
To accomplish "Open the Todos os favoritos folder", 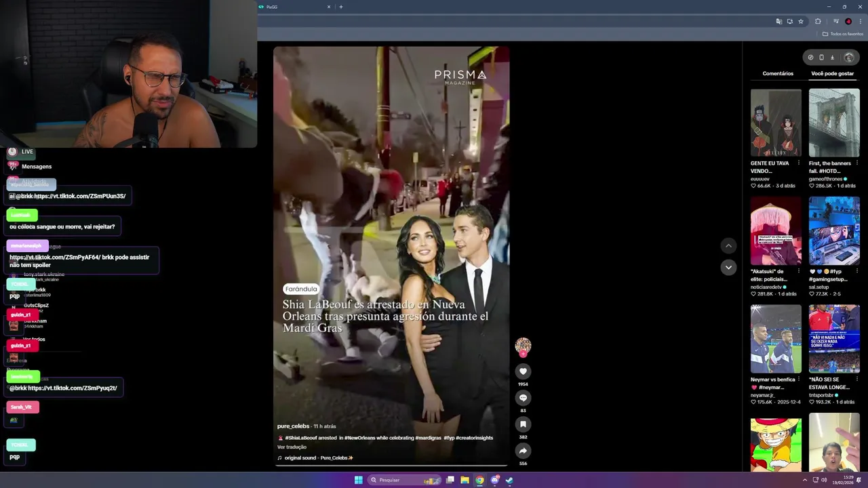I will coord(843,34).
